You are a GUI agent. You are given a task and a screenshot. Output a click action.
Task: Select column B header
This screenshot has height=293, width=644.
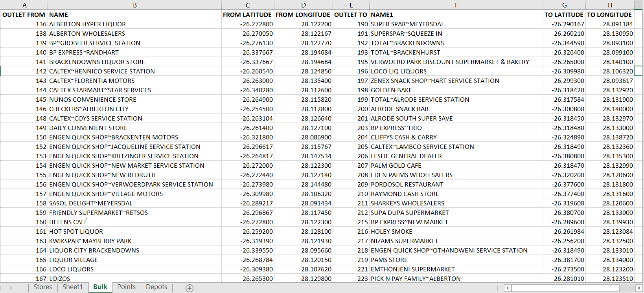tap(135, 5)
